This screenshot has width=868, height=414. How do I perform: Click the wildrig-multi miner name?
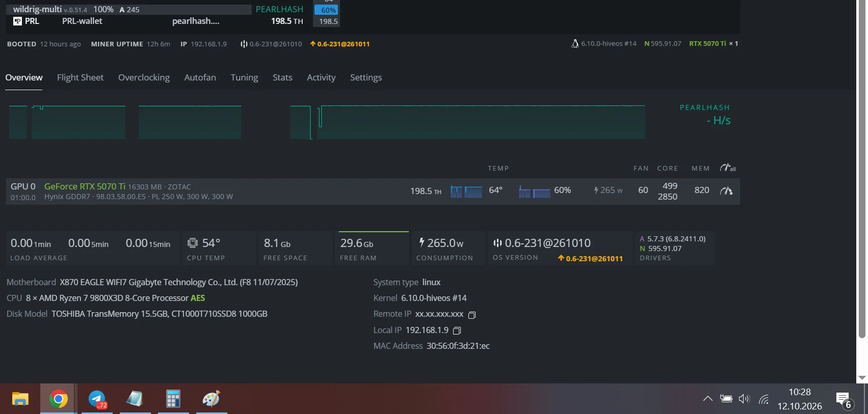click(x=37, y=9)
